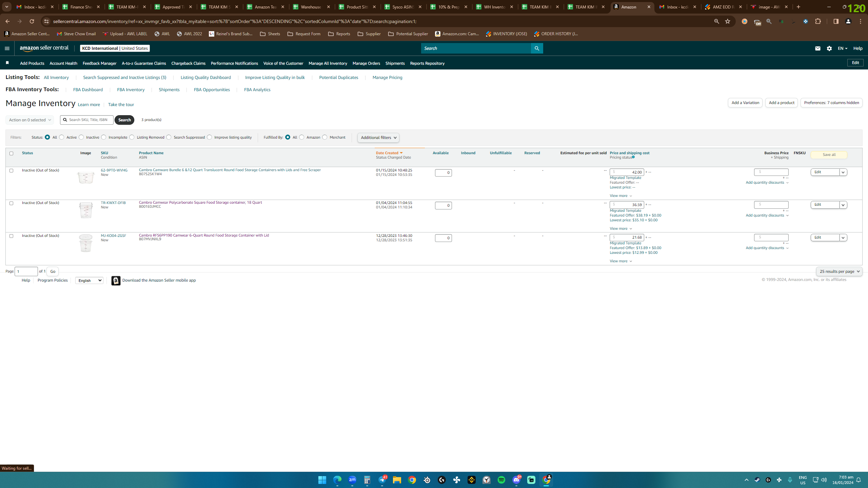
Task: Open the Chrome profile avatar
Action: [848, 21]
